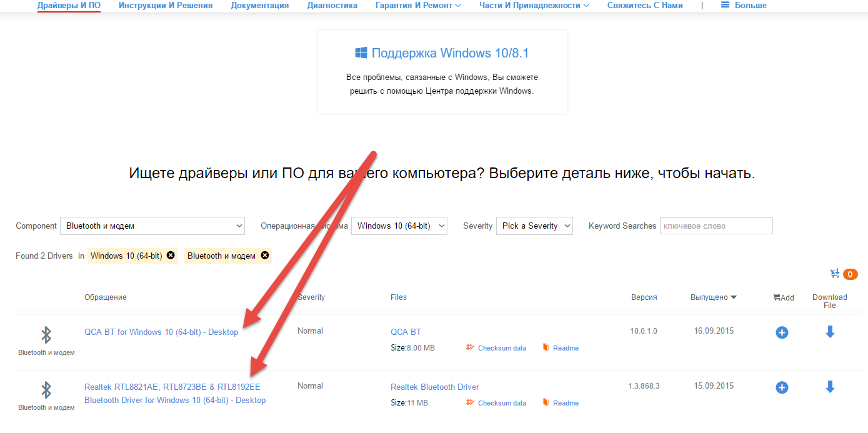Open the Поддержка Windows 10/8.1 link
868x433 pixels.
click(451, 53)
